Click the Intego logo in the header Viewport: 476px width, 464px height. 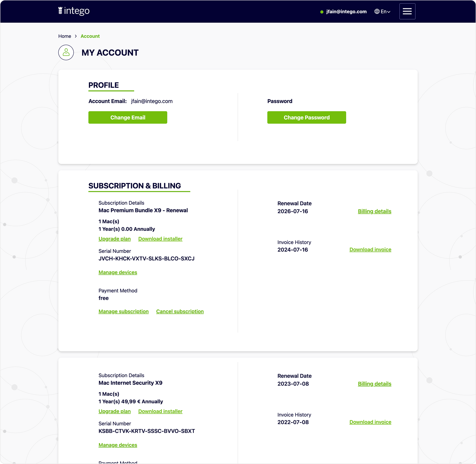coord(74,11)
